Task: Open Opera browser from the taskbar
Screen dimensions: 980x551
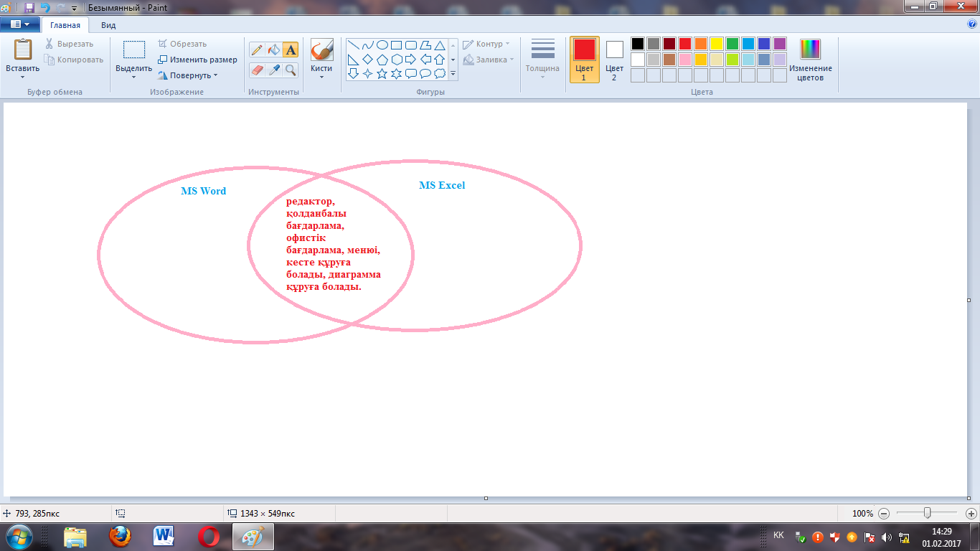Action: (209, 537)
